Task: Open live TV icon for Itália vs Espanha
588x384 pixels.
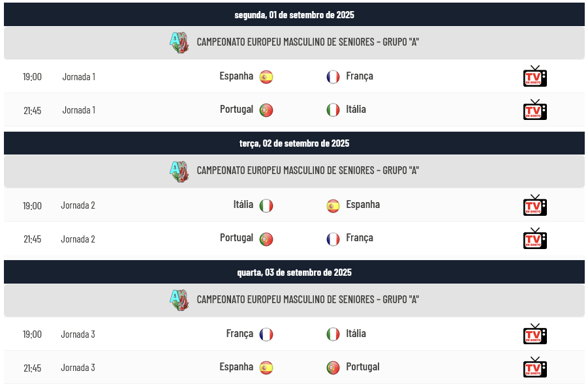Action: coord(534,205)
